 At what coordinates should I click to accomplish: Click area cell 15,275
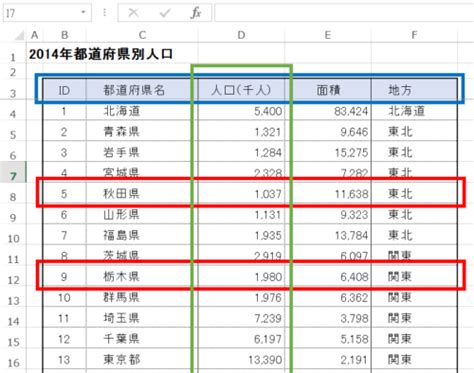pos(328,152)
